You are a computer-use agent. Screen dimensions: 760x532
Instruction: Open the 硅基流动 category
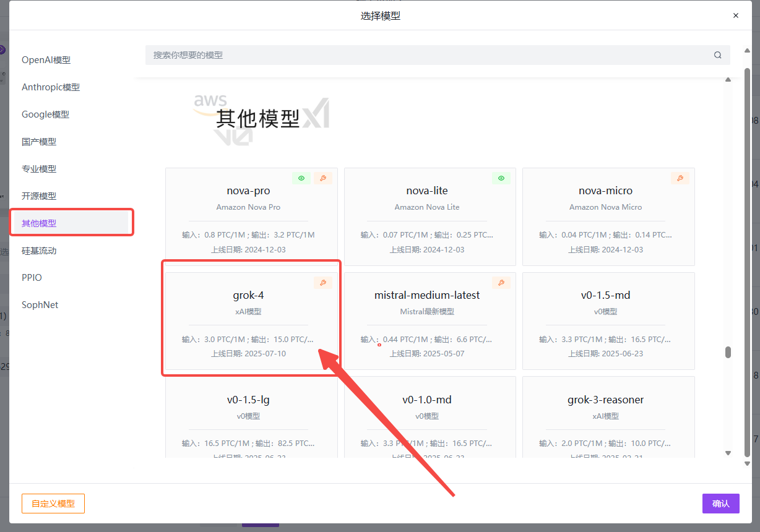[39, 251]
